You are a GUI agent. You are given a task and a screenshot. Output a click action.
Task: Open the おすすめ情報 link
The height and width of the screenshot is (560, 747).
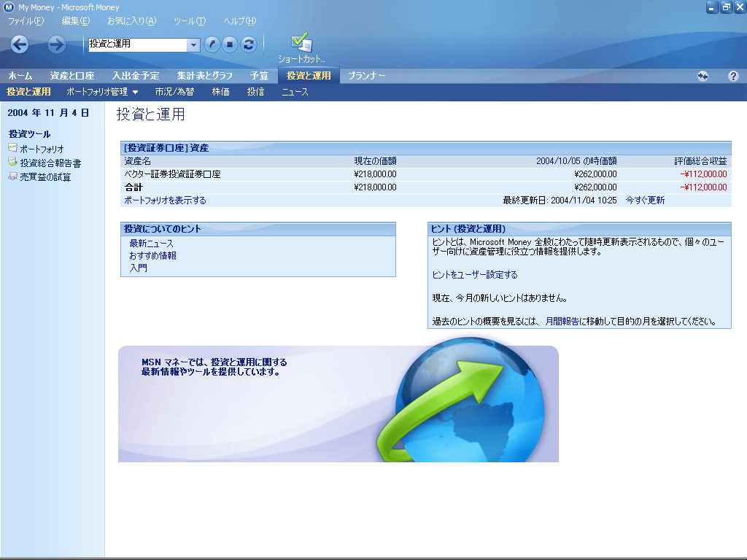point(152,256)
